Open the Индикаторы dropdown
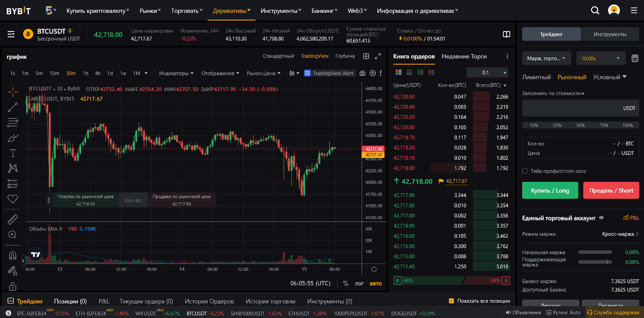 [176, 73]
